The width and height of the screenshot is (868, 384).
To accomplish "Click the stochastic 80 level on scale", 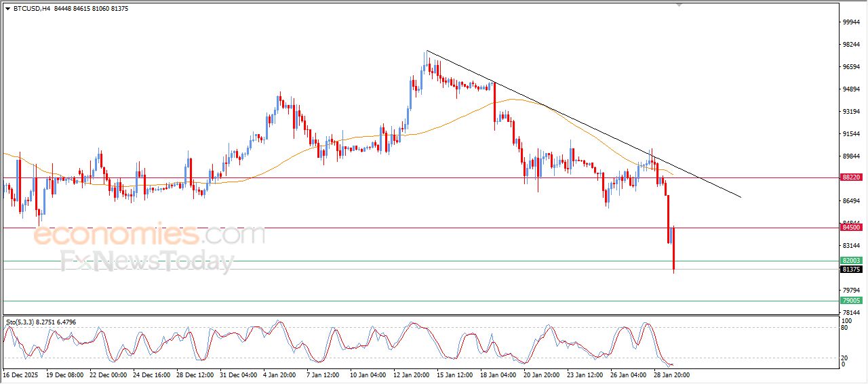I will pyautogui.click(x=845, y=328).
